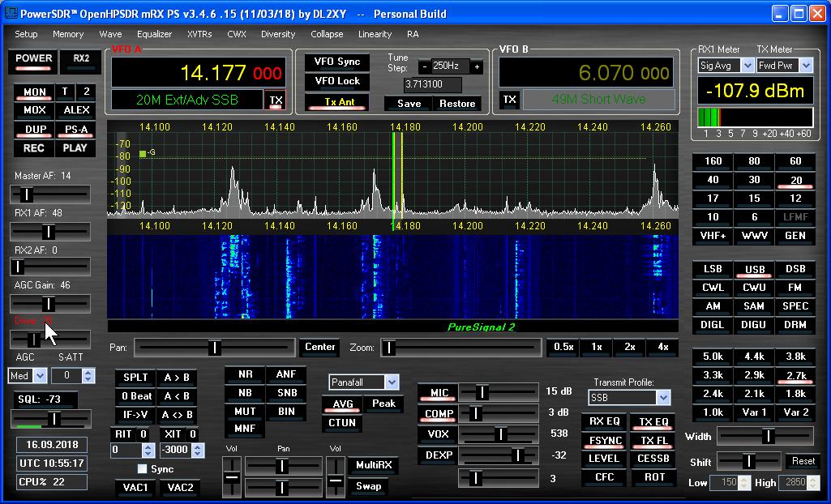Open the Panafall display mode dropdown
831x504 pixels.
(391, 382)
